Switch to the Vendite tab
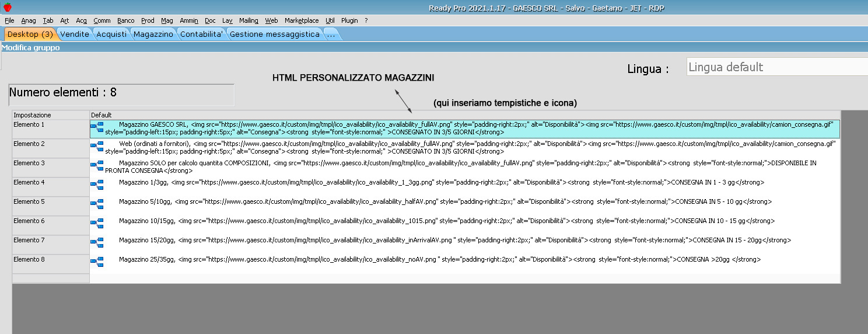 click(x=75, y=34)
